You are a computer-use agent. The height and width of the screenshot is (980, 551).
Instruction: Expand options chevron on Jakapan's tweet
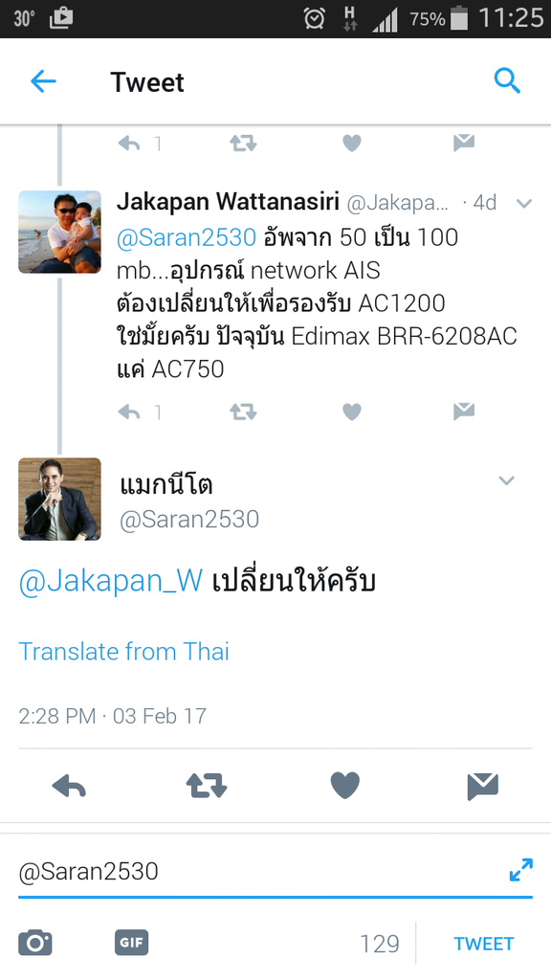tap(523, 203)
